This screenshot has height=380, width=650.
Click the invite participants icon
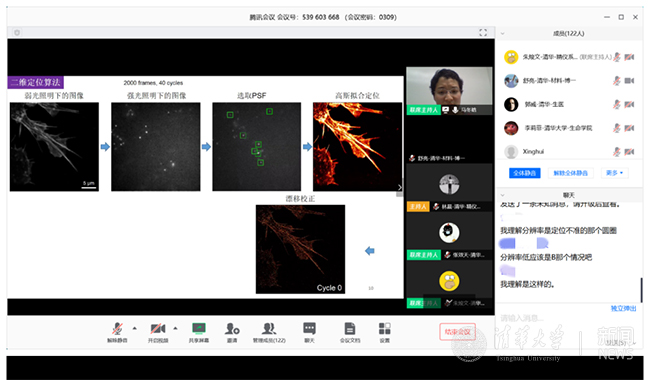click(232, 332)
